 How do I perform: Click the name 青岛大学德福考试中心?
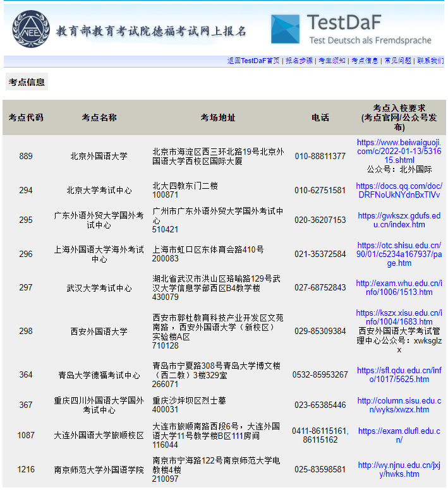coord(99,375)
